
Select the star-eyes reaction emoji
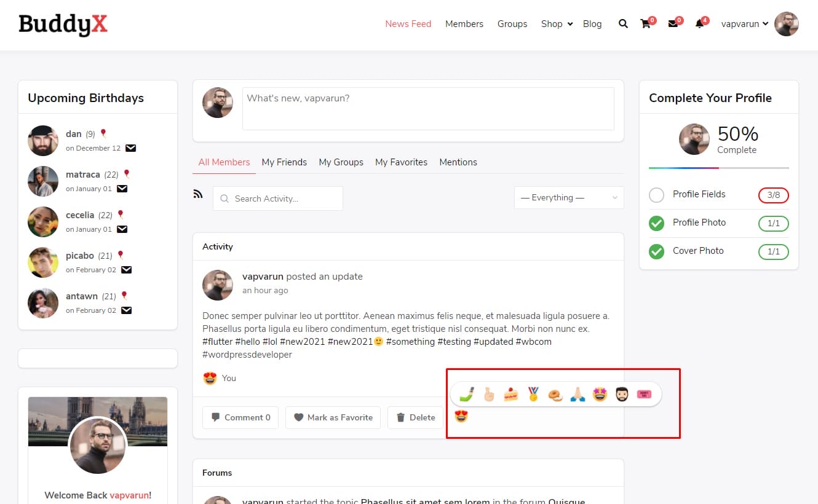click(x=600, y=394)
